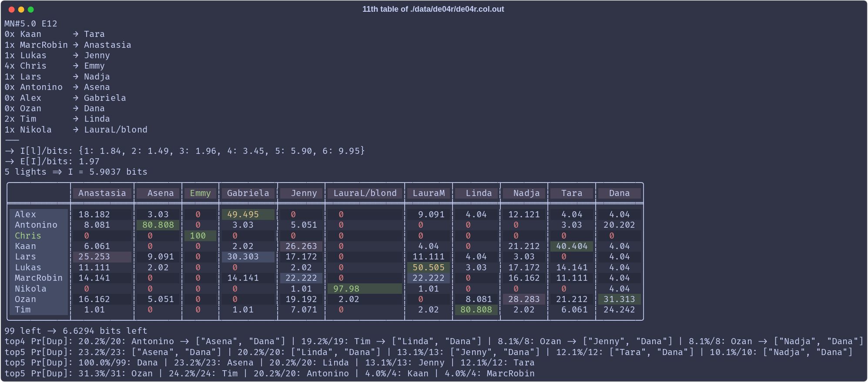Click the 22.222 cell in LauraM column

click(x=429, y=278)
